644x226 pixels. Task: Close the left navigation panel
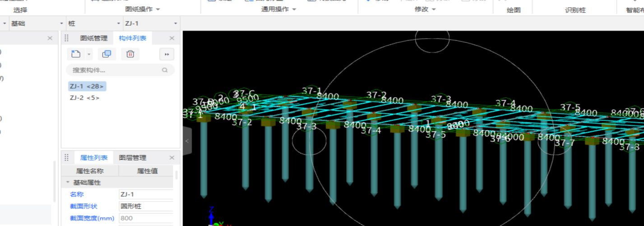pyautogui.click(x=50, y=38)
